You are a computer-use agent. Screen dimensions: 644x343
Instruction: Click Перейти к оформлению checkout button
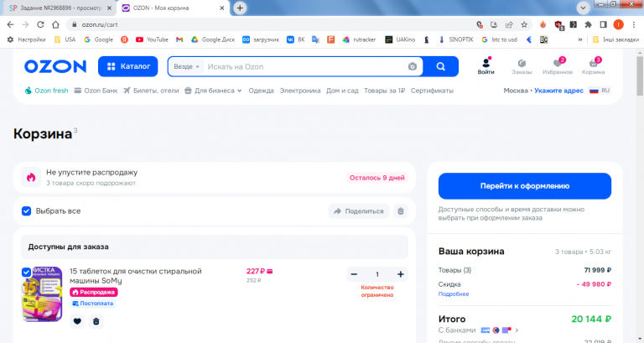pyautogui.click(x=524, y=186)
